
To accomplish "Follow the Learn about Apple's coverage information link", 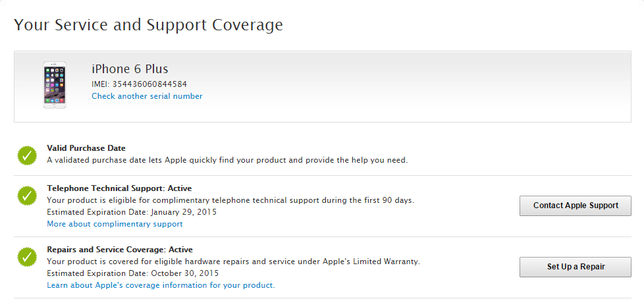I will 161,285.
